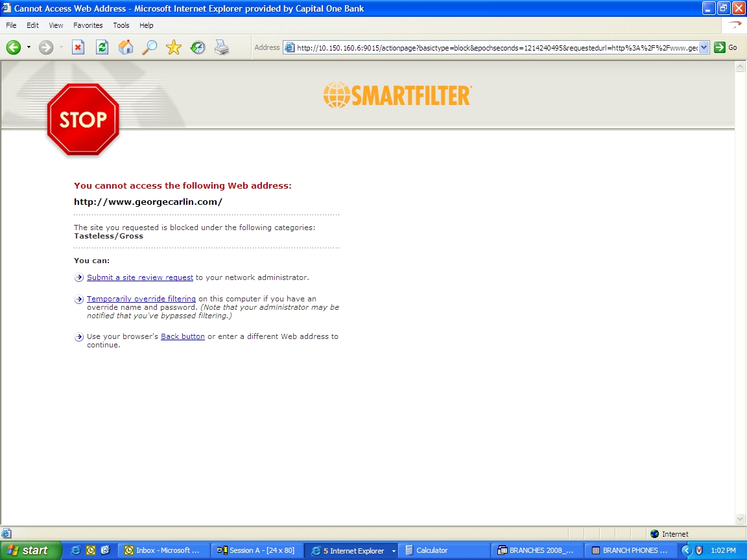Viewport: 747px width, 560px height.
Task: Click the blocked URL georgecarlin.com text
Action: [148, 202]
